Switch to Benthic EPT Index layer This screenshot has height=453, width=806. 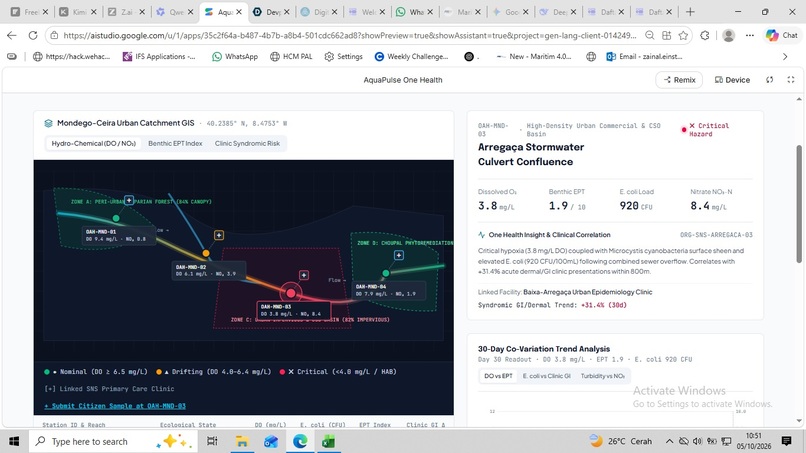coord(175,143)
